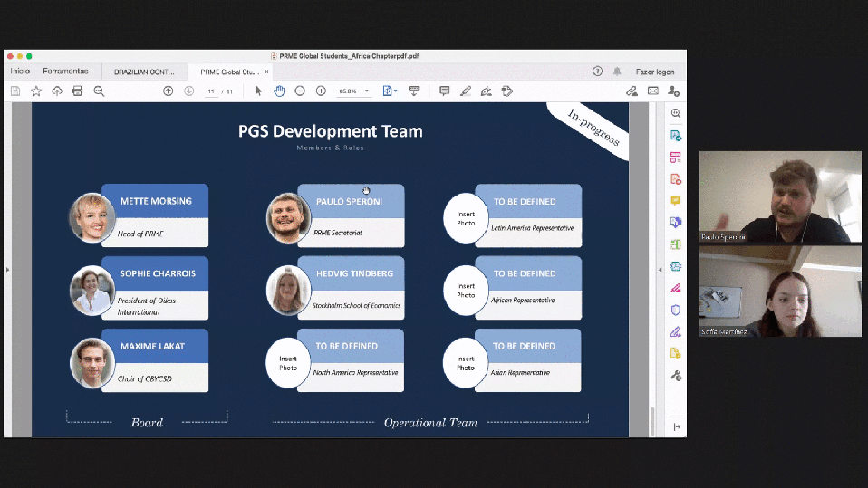Open the yellow document tool in right panel
This screenshot has height=488, width=868.
pos(676,353)
